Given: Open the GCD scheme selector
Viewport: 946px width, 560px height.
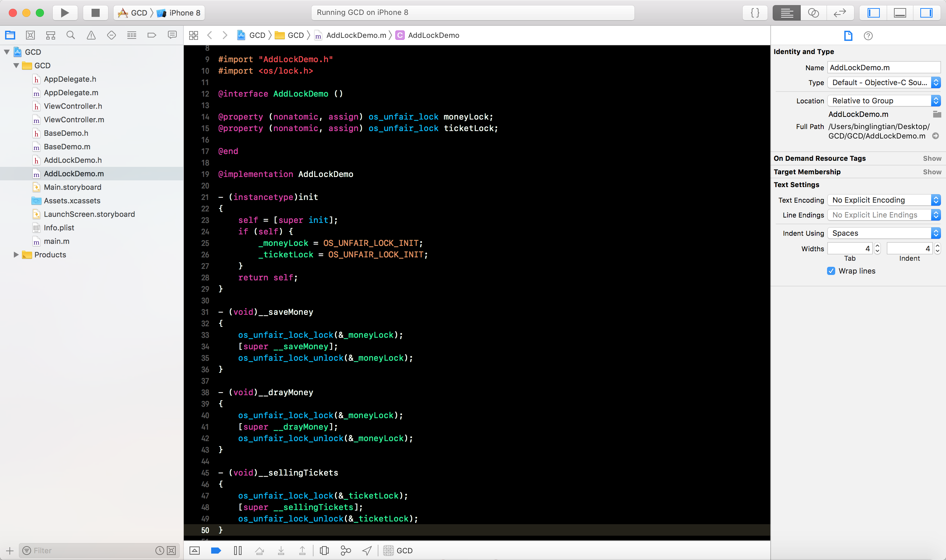Looking at the screenshot, I should click(133, 13).
